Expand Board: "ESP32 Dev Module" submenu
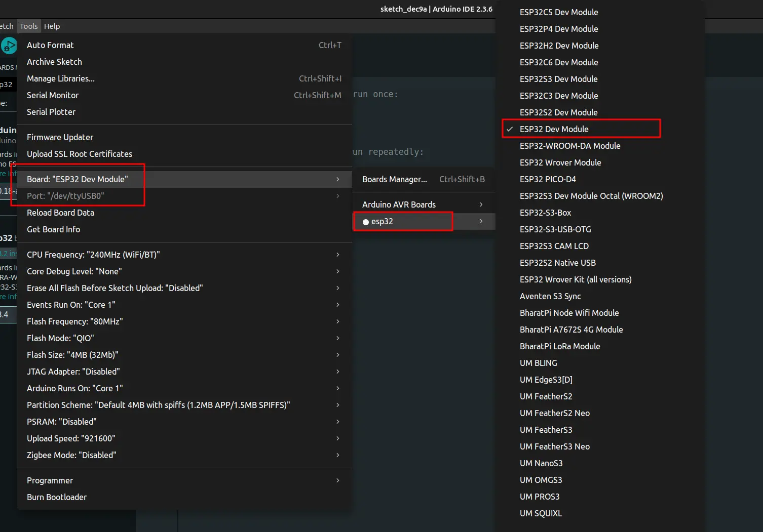763x532 pixels. (x=184, y=179)
